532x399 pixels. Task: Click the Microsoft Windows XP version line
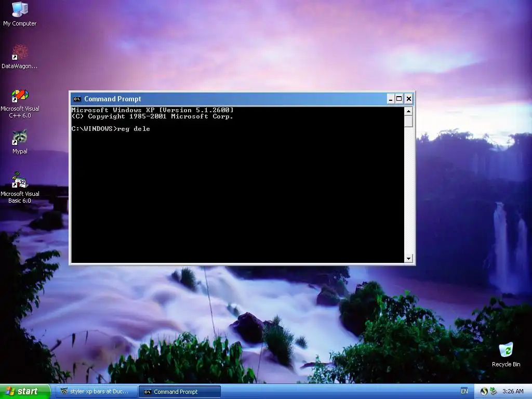[152, 110]
